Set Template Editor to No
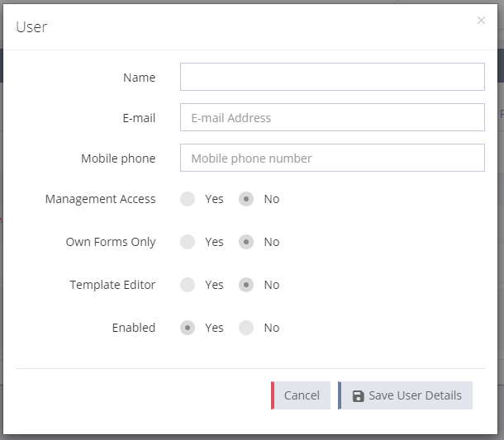 click(x=246, y=285)
